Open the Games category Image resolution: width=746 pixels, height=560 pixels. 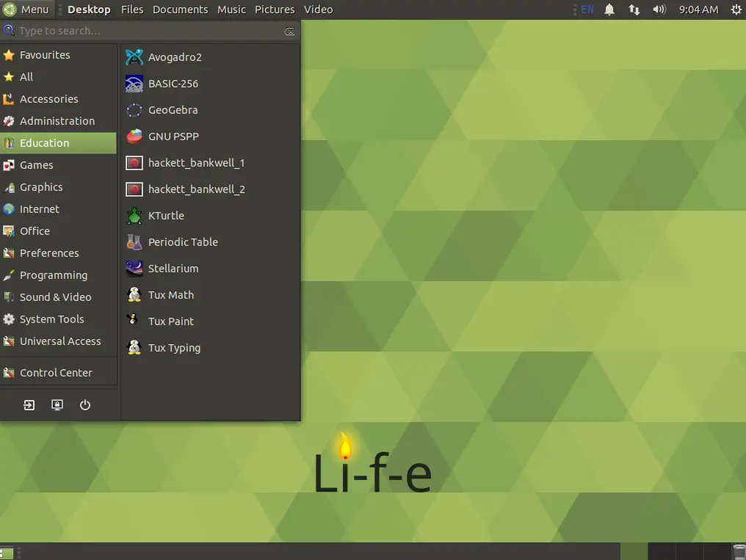(x=58, y=165)
